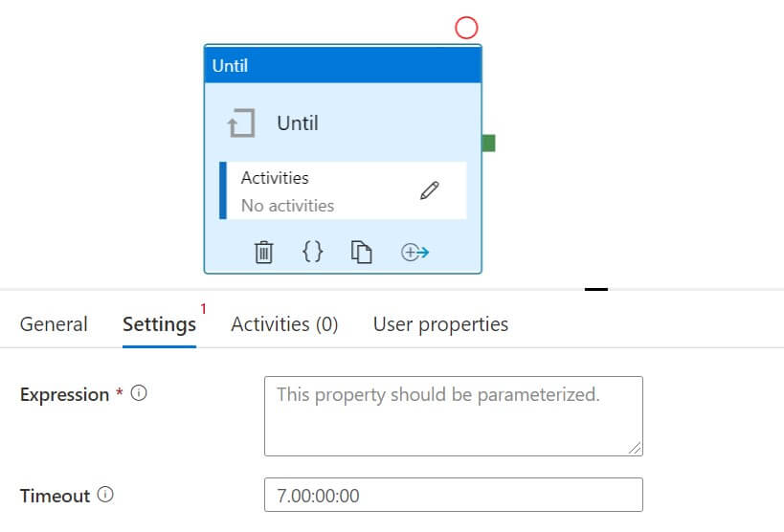Click the add output arrow icon
This screenshot has height=532, width=784.
pyautogui.click(x=414, y=252)
